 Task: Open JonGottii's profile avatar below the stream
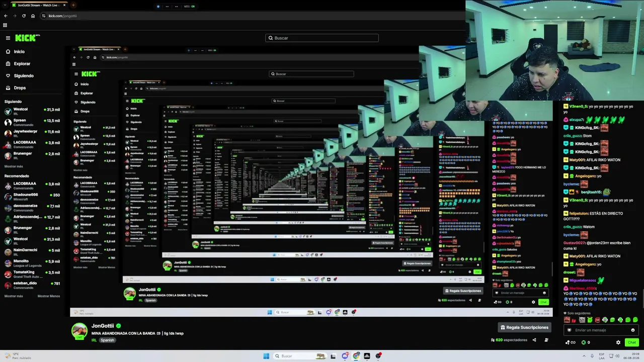pyautogui.click(x=79, y=331)
